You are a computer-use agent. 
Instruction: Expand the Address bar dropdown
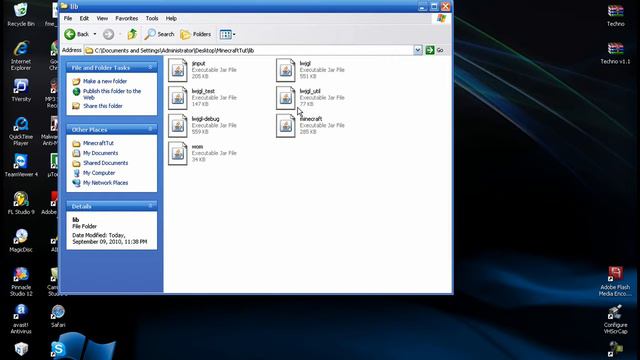418,50
